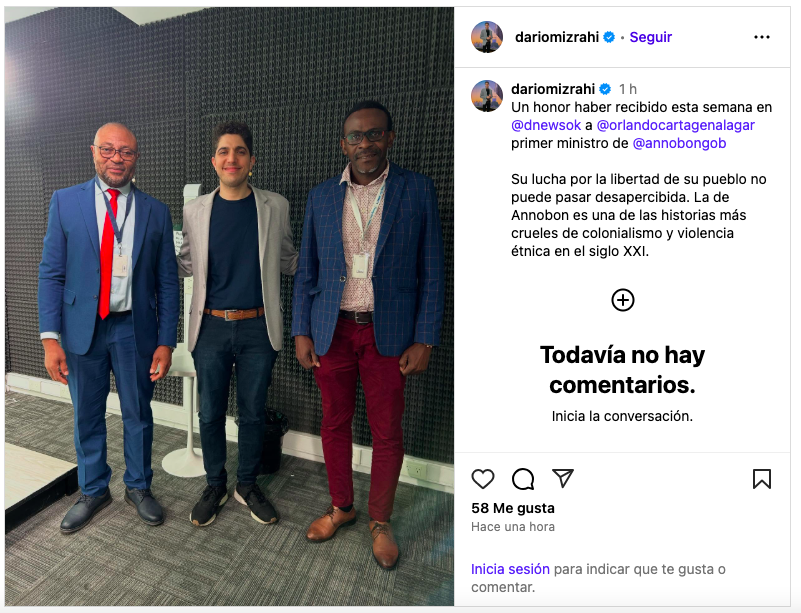Click dariomizrahi username in the header
801x613 pixels.
(x=557, y=37)
